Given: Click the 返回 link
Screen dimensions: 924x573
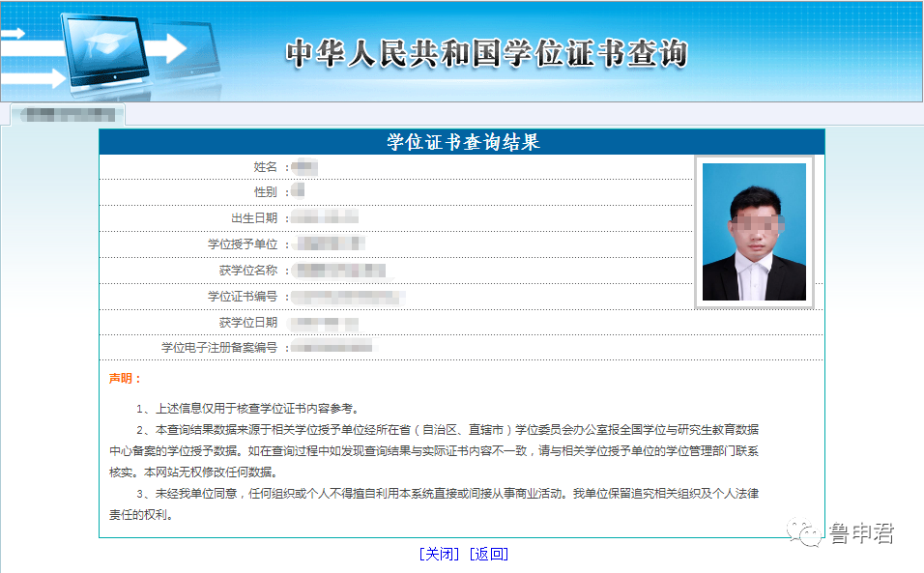Looking at the screenshot, I should [488, 554].
